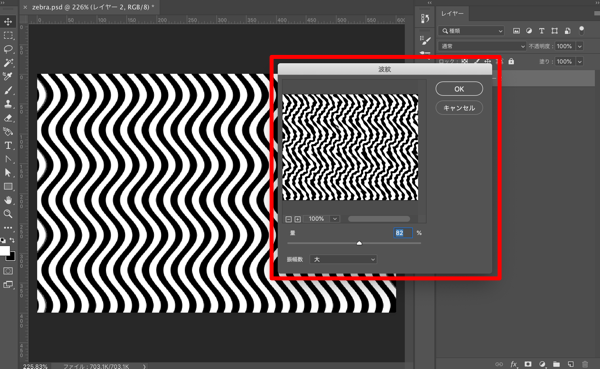Click the white foreground color swatch

(4, 250)
